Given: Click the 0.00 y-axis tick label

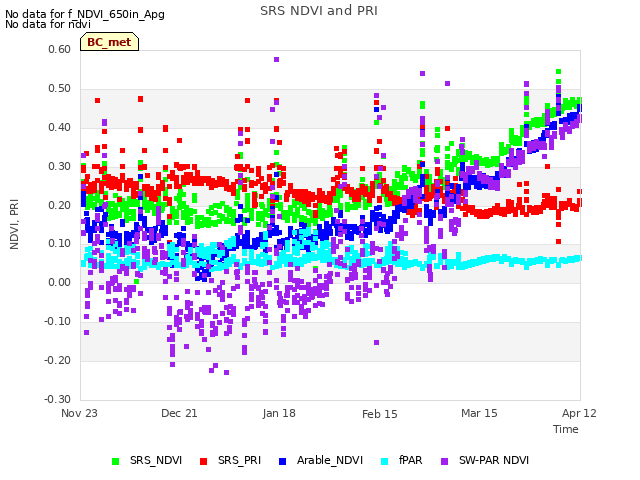Looking at the screenshot, I should [x=59, y=282].
